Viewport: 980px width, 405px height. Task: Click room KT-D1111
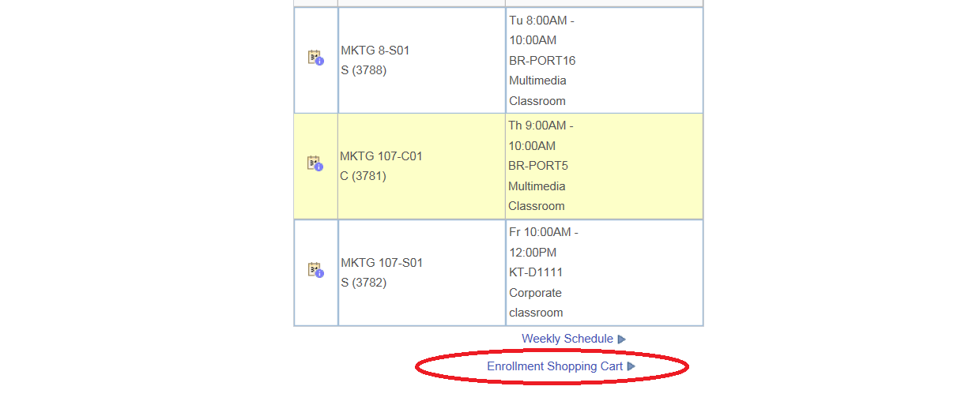click(536, 272)
